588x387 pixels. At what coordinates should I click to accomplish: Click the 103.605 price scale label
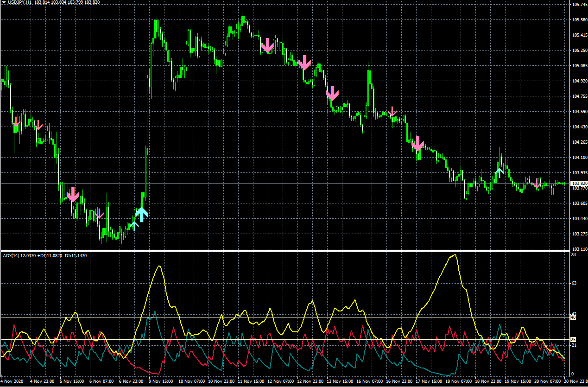(x=579, y=203)
